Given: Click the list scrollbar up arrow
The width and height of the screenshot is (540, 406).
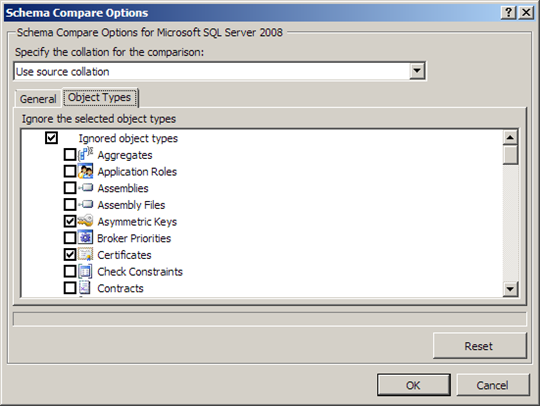Looking at the screenshot, I should point(510,138).
